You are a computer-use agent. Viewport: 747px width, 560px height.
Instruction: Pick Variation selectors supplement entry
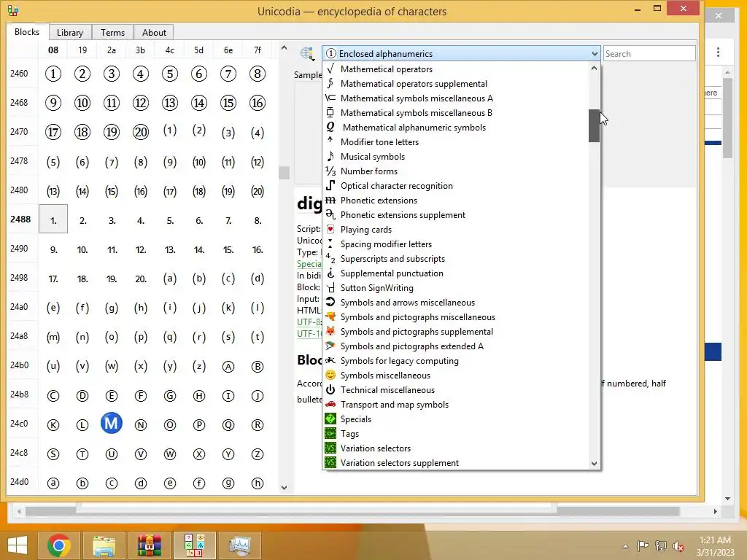coord(456,463)
